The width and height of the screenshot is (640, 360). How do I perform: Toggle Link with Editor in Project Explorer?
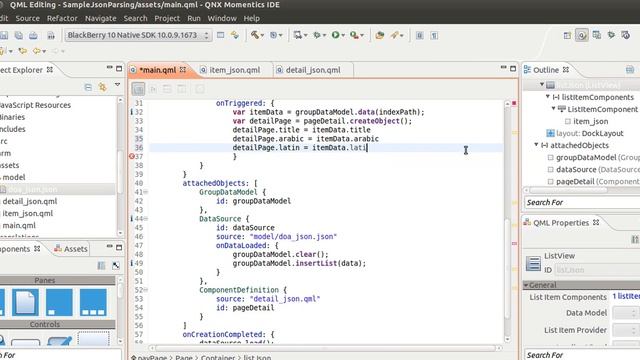tap(102, 87)
